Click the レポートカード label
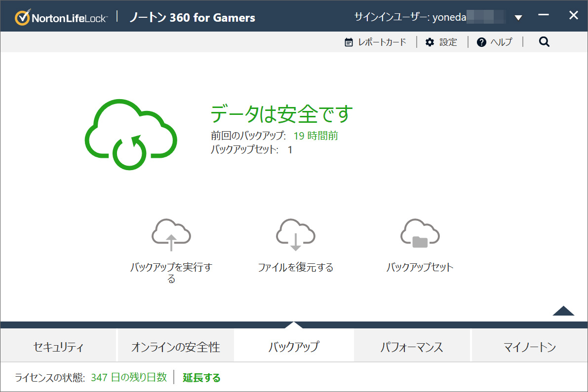Screen dimensions: 588x392 click(x=382, y=42)
